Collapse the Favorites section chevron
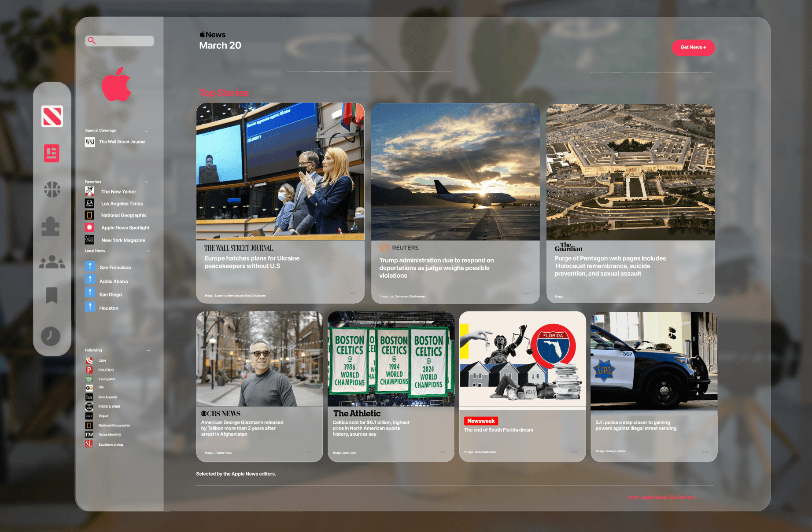Image resolution: width=812 pixels, height=532 pixels. pos(147,182)
